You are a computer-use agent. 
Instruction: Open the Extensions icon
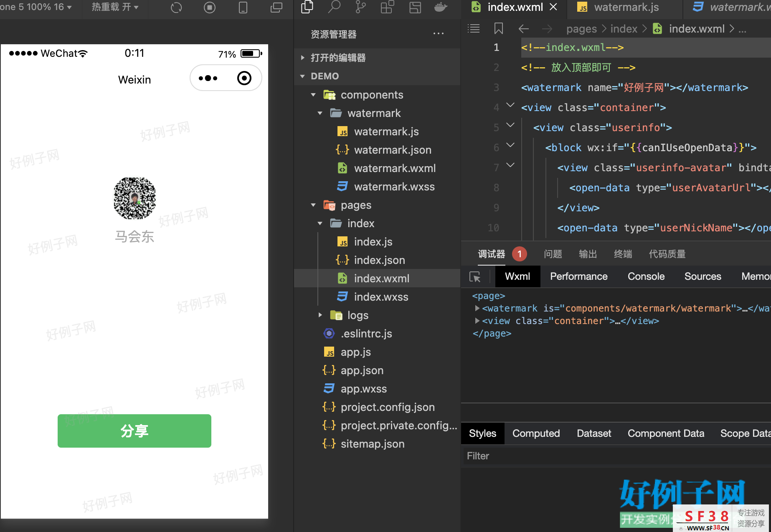387,7
